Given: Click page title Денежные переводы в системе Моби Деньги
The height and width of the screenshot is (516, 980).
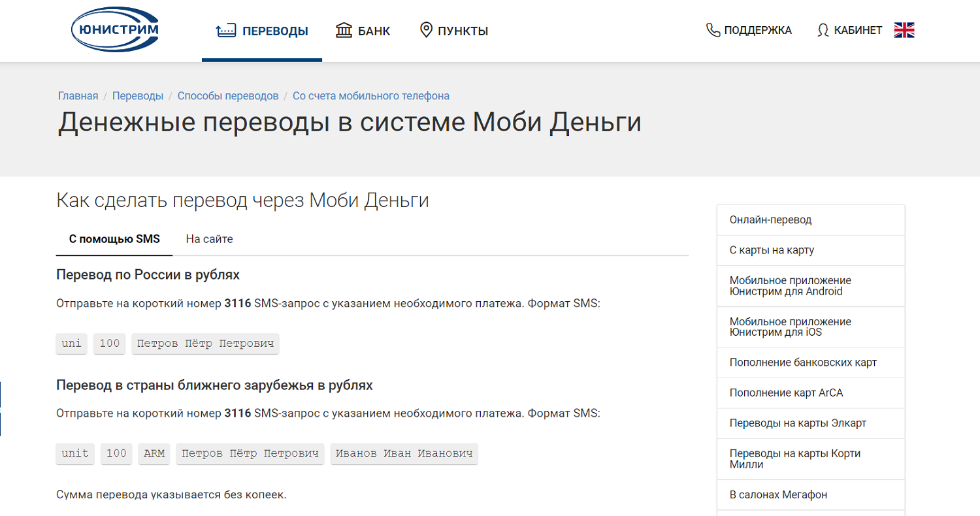Looking at the screenshot, I should tap(350, 123).
